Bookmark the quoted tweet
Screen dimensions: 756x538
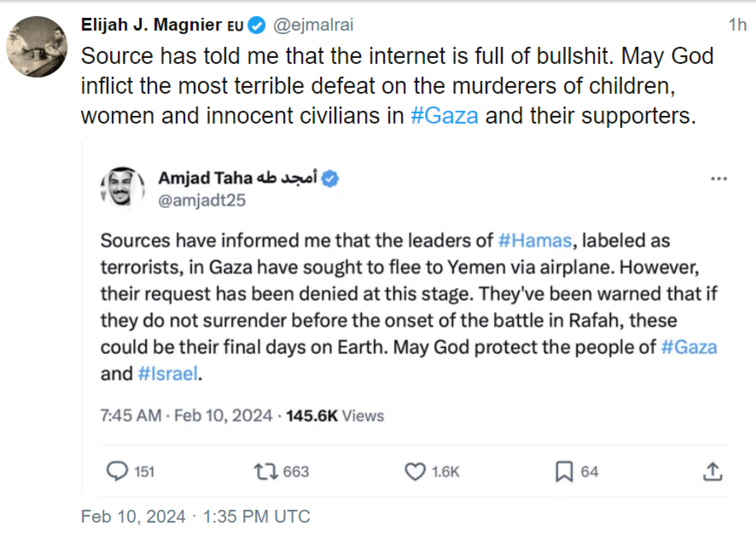564,471
